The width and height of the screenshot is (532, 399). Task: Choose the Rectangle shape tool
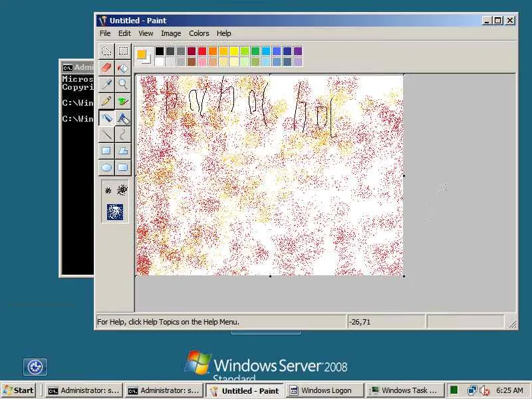(106, 151)
